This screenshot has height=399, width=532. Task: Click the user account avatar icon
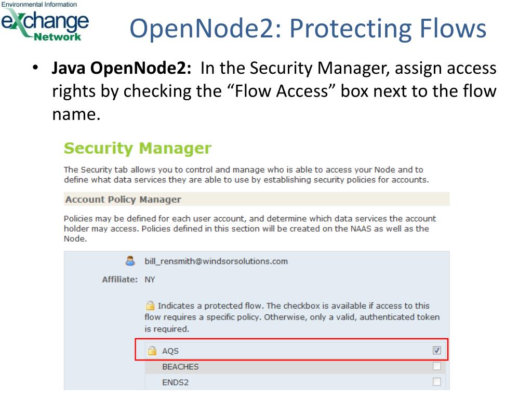coord(130,261)
